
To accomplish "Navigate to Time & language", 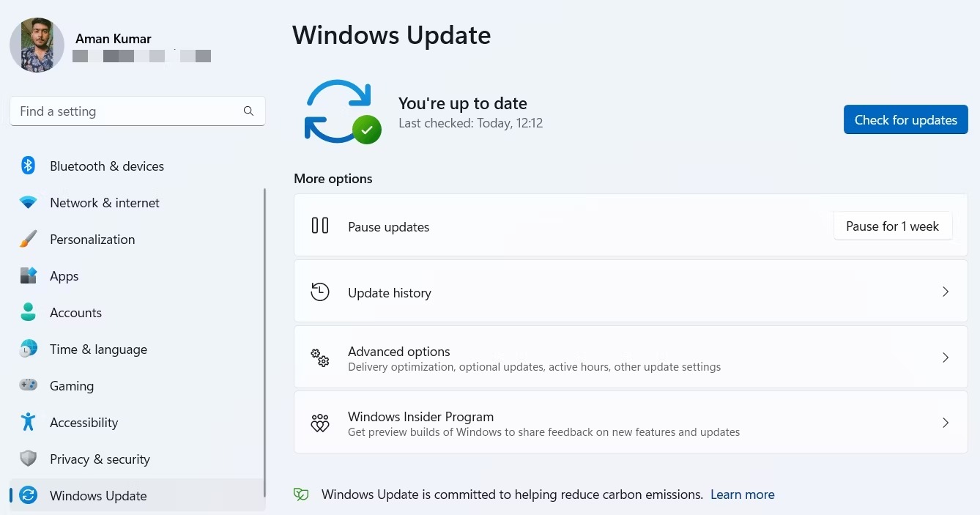I will pos(137,349).
